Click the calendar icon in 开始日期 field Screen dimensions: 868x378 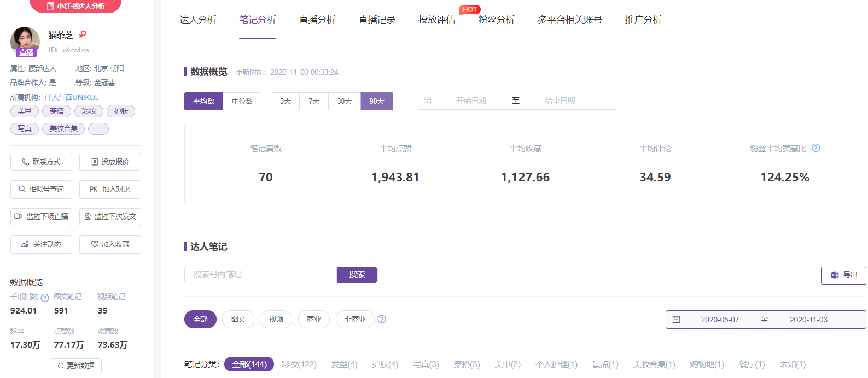[428, 101]
